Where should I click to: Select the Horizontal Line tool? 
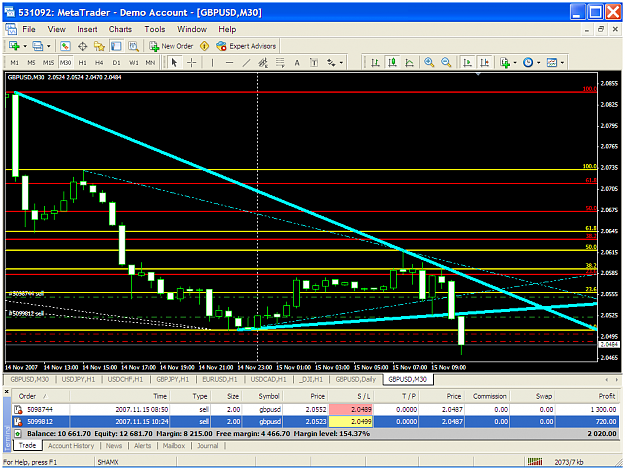pos(229,63)
